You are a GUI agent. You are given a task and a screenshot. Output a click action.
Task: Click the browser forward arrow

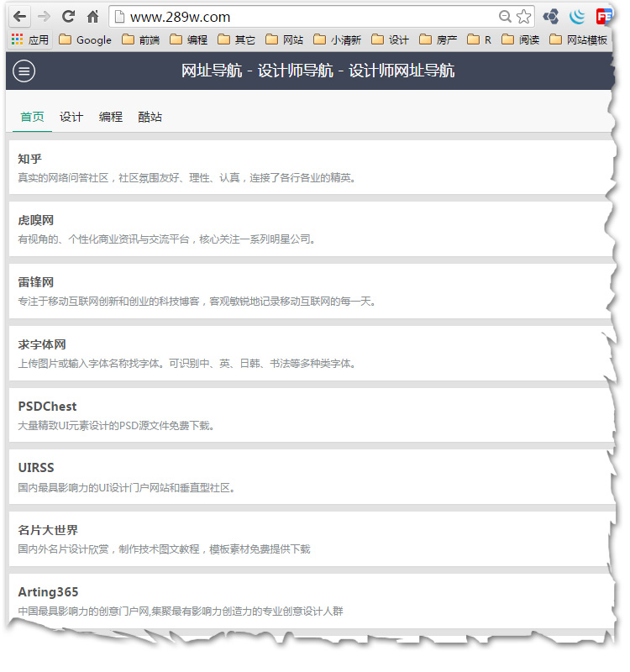tap(45, 17)
